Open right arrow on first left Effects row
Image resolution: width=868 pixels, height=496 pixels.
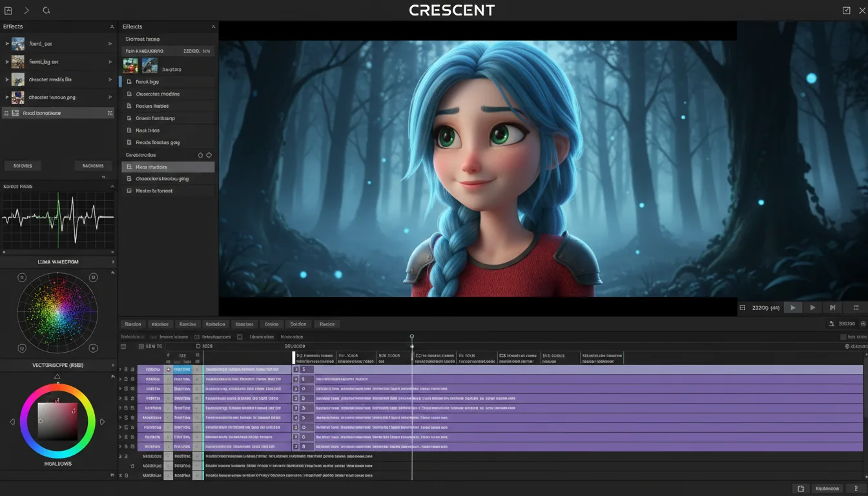point(110,44)
